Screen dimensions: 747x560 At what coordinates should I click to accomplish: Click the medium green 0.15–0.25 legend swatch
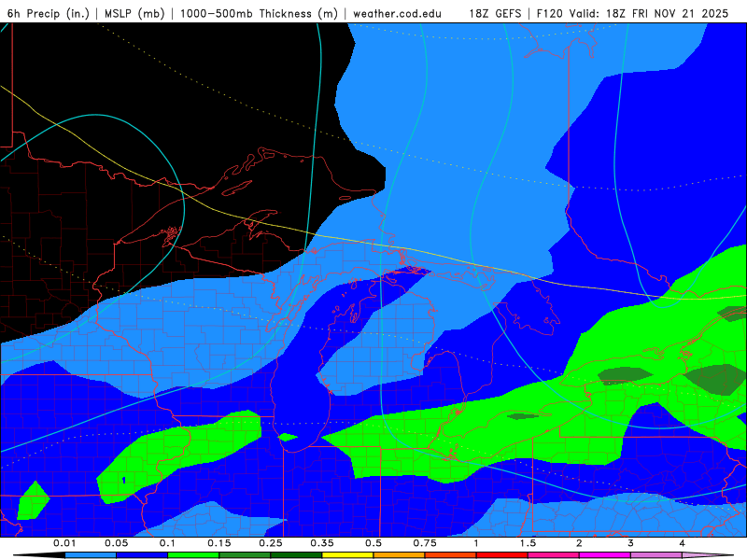(245, 555)
